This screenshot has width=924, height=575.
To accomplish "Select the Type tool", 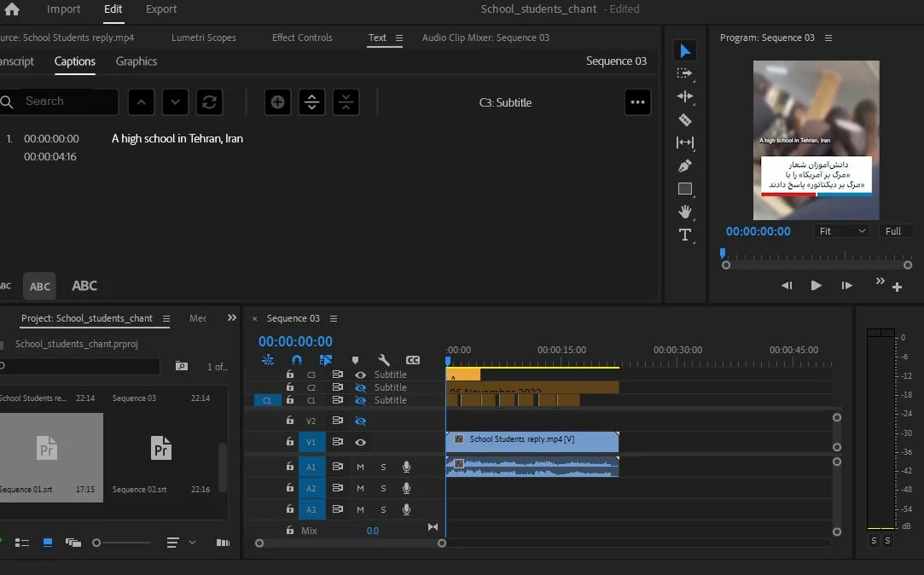I will tap(685, 235).
